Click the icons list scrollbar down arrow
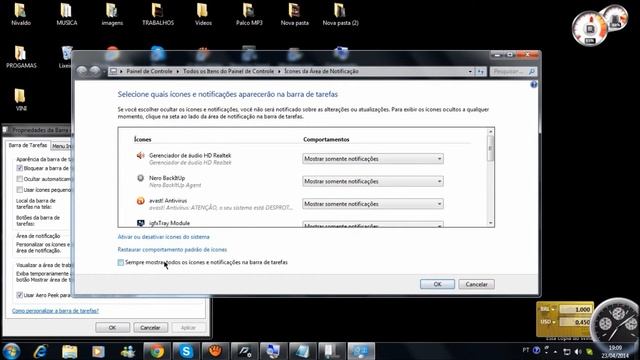Viewport: 640px width, 360px height. (491, 223)
